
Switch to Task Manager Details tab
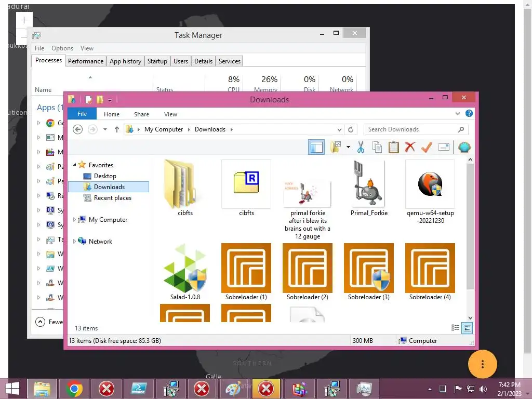[x=203, y=61]
